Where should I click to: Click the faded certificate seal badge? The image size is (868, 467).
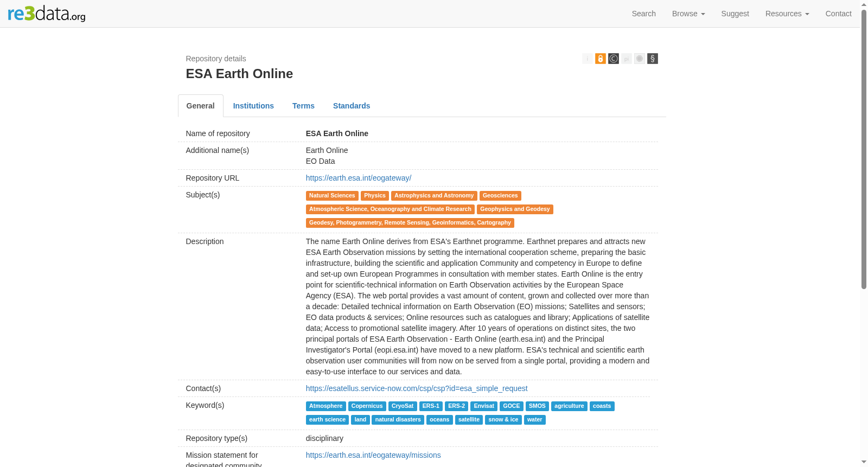(640, 59)
